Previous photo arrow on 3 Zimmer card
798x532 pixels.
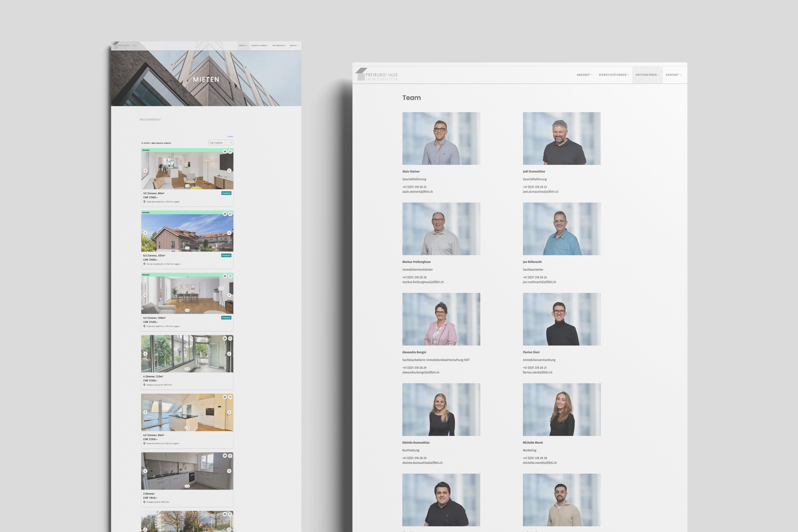point(145,471)
